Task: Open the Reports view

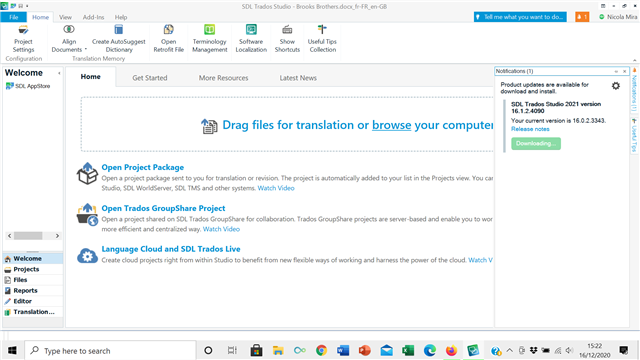Action: click(33, 290)
